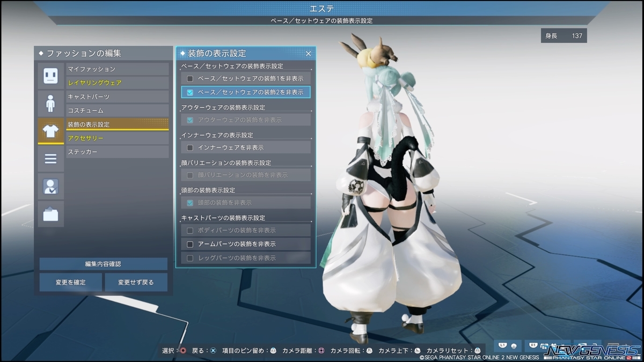The height and width of the screenshot is (362, 644).
Task: Open キャストパーツ menu entry
Action: coord(118,97)
